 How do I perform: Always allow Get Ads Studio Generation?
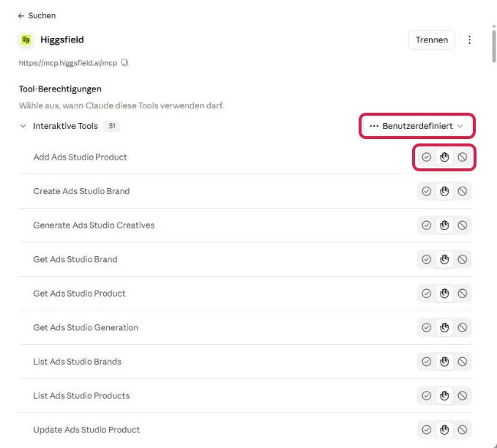426,327
